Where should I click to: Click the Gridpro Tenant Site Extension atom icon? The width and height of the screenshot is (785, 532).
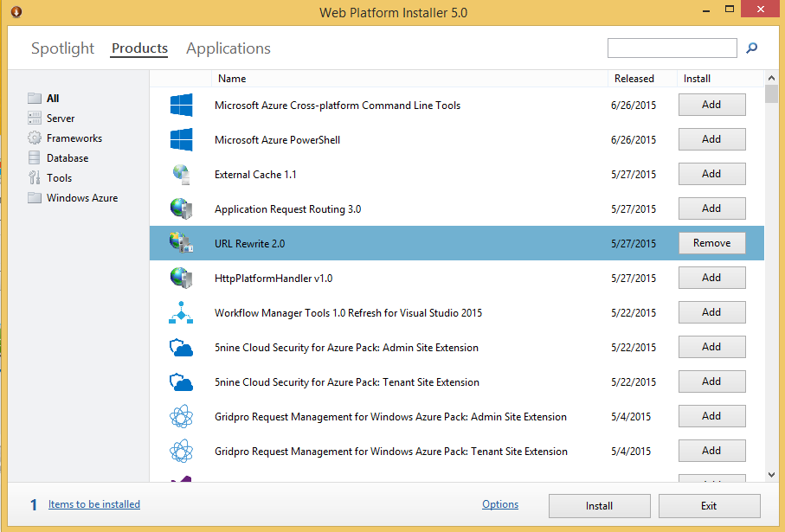[181, 451]
